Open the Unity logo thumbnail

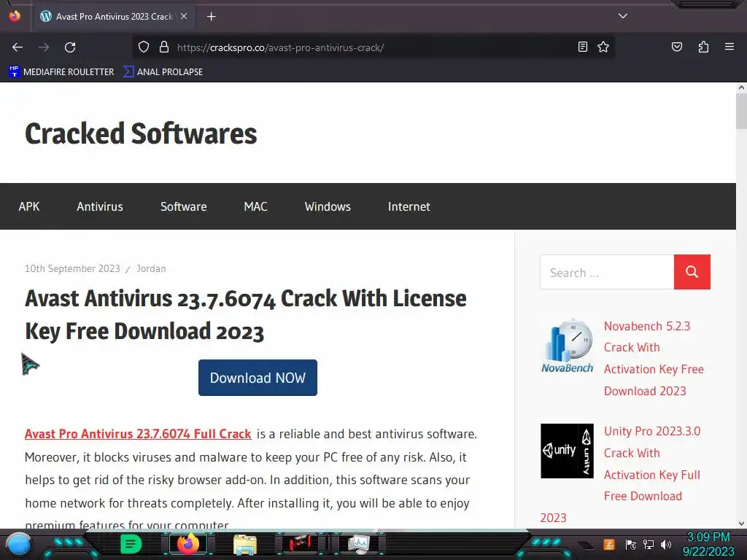[567, 451]
